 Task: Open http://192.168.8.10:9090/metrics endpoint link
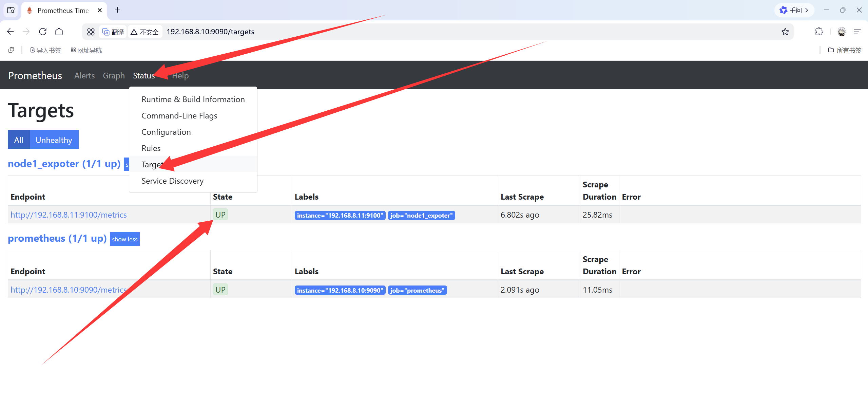coord(69,290)
